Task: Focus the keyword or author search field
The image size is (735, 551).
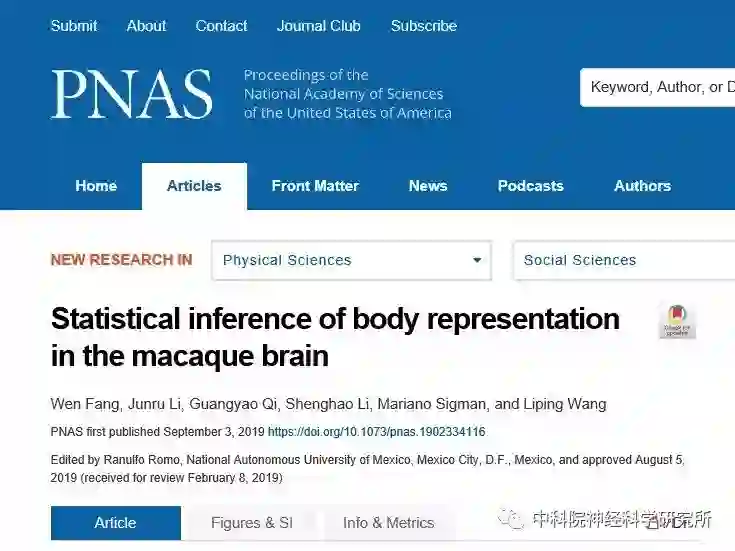Action: pos(658,87)
